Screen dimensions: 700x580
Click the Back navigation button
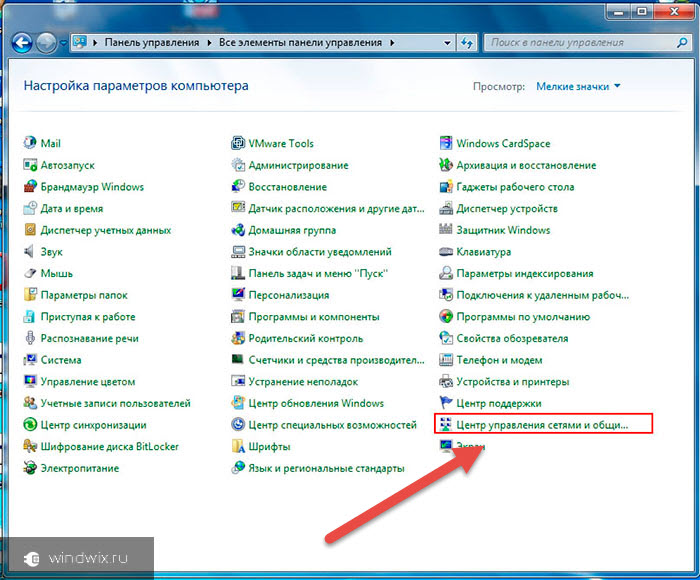pyautogui.click(x=22, y=43)
